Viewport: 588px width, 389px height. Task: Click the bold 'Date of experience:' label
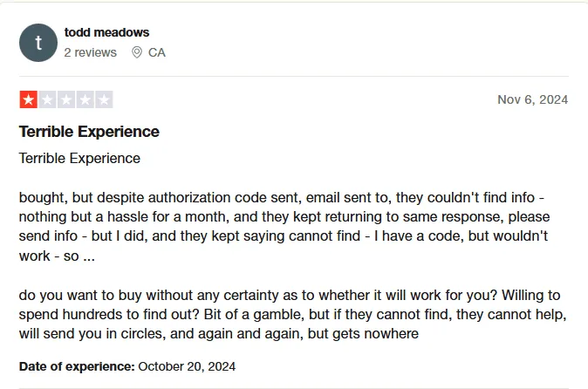pyautogui.click(x=76, y=365)
